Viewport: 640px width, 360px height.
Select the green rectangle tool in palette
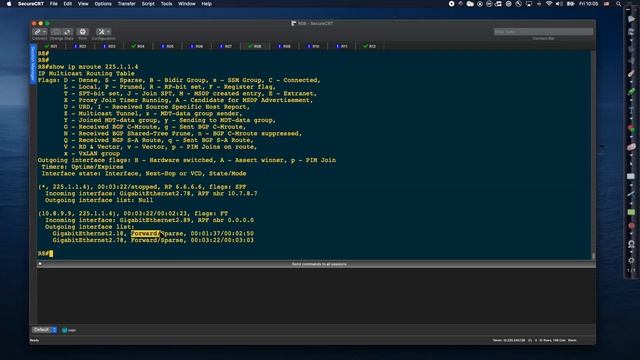(631, 212)
